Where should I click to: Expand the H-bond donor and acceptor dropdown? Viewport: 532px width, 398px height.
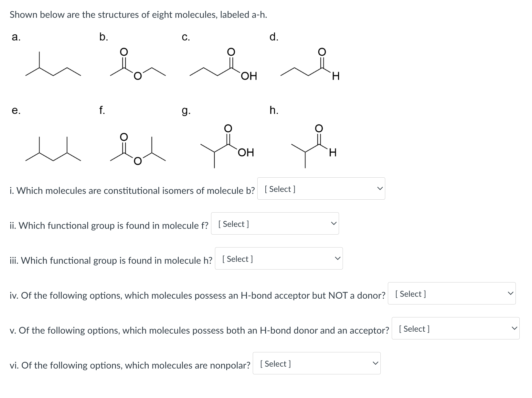(456, 328)
